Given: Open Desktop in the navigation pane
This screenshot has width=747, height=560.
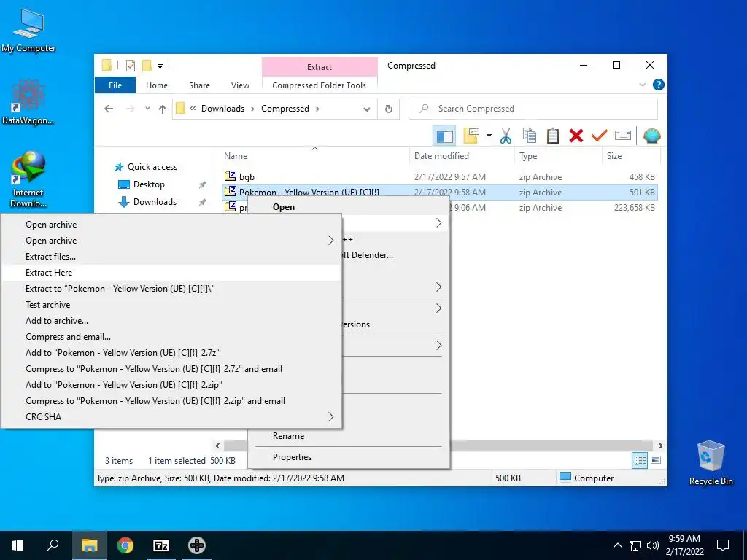Looking at the screenshot, I should click(149, 184).
